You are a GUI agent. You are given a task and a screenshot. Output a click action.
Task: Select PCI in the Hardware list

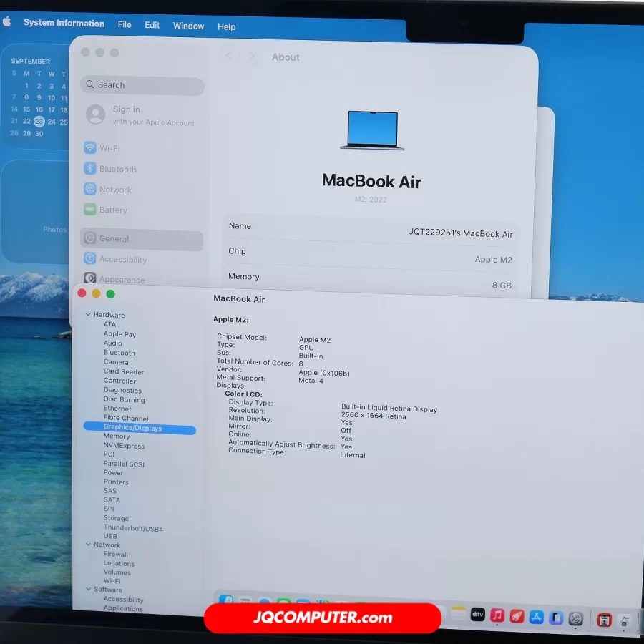coord(109,454)
